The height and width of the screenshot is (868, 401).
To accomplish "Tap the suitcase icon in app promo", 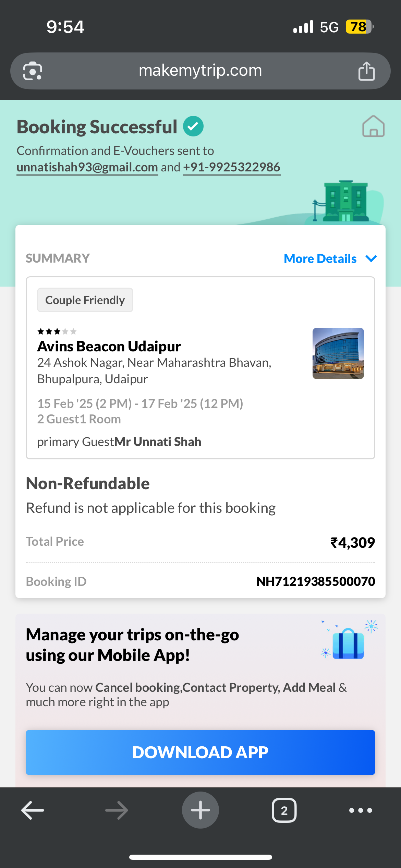I will pyautogui.click(x=348, y=643).
